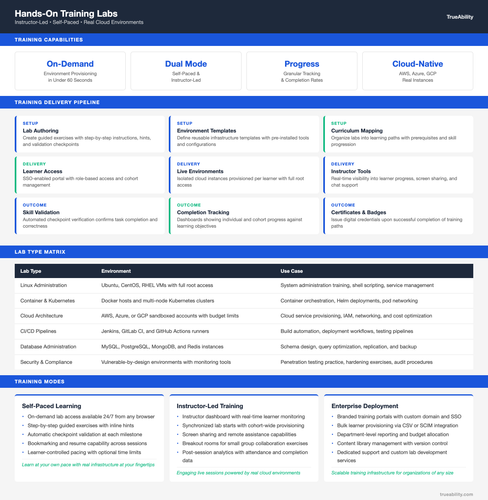
Task: Click the Build automation, deployment workflows cell
Action: (347, 331)
